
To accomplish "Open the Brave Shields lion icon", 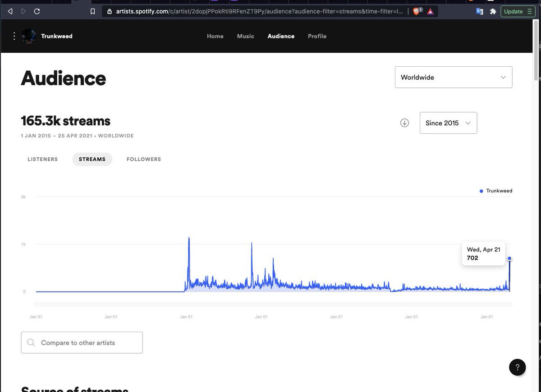I will tap(417, 11).
